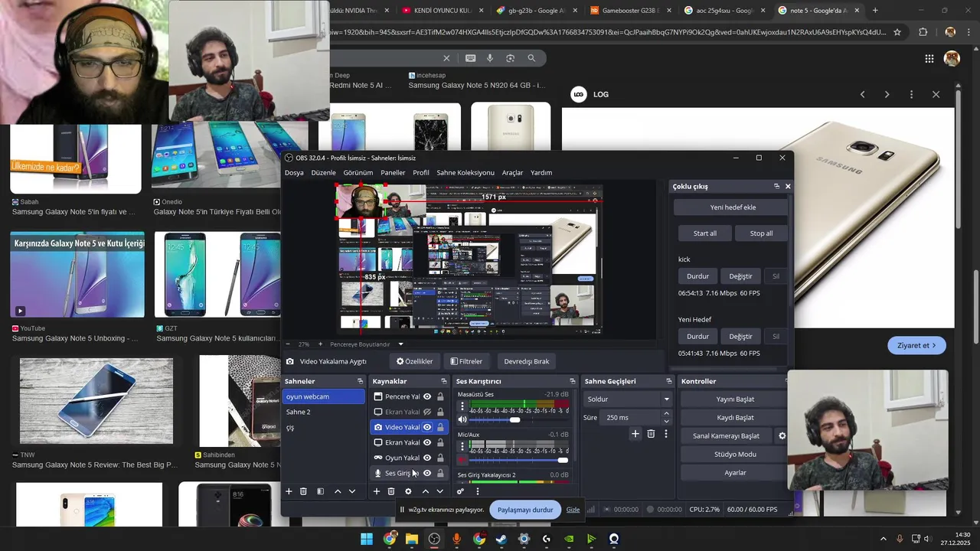Open transition properties three-dot menu
The height and width of the screenshot is (551, 980).
(x=666, y=434)
